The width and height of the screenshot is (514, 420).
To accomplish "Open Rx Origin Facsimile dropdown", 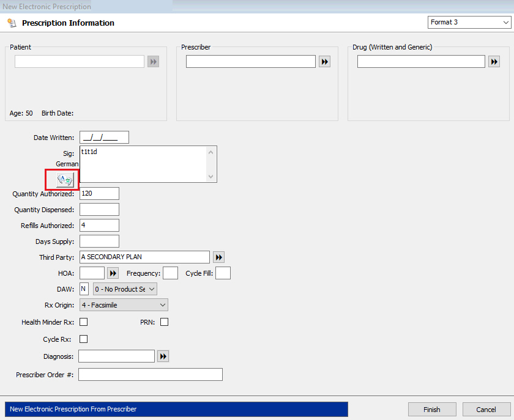I will coord(124,305).
